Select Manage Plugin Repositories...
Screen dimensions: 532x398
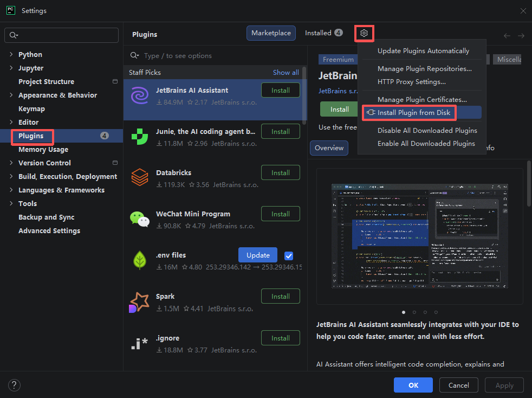[424, 69]
